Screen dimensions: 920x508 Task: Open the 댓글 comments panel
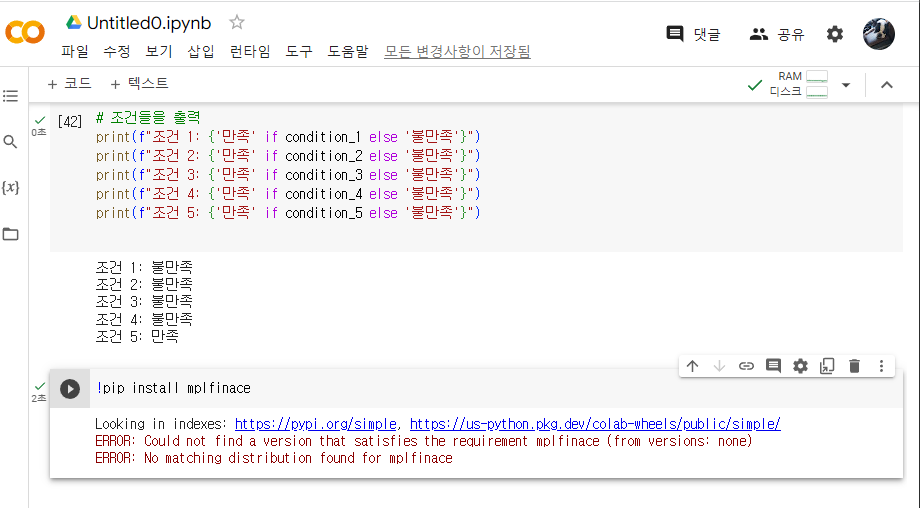pos(693,35)
